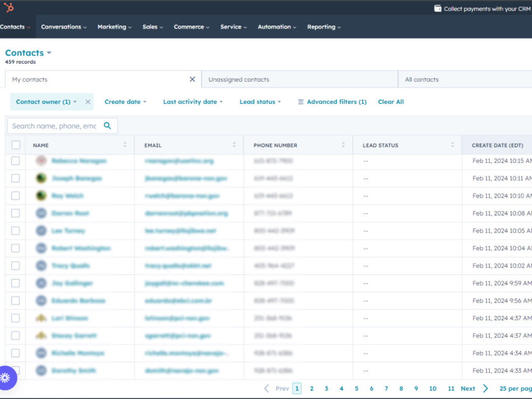Check the box for 10:10 AM row
The image size is (532, 399).
click(x=15, y=196)
